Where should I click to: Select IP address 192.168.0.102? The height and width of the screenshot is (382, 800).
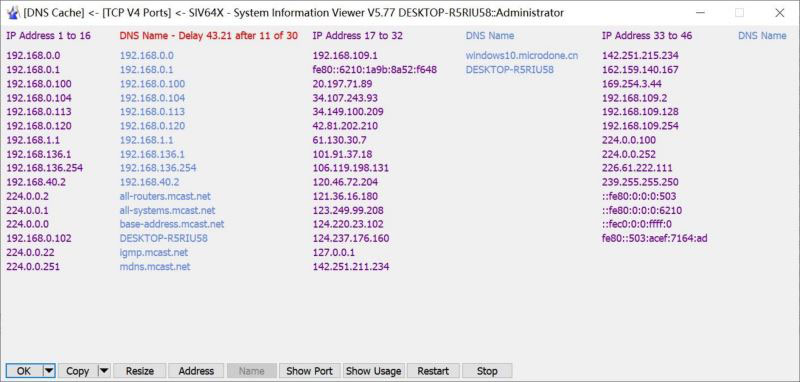coord(39,238)
